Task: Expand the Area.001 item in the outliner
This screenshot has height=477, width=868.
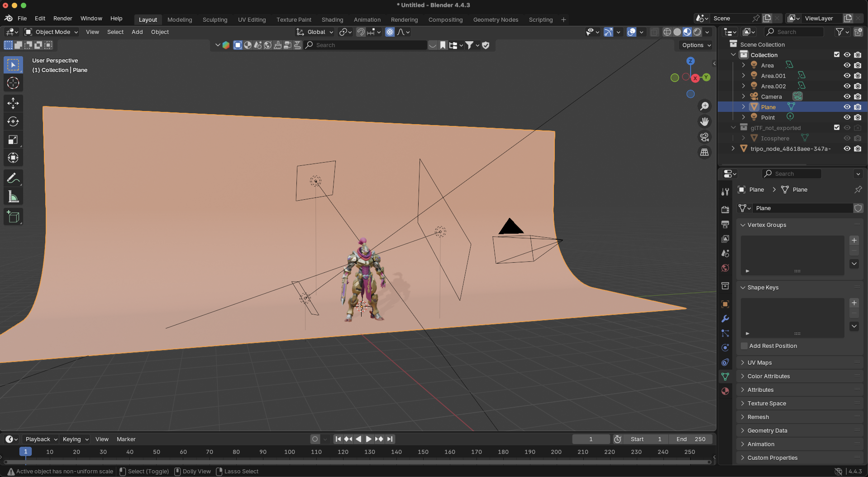Action: [743, 76]
